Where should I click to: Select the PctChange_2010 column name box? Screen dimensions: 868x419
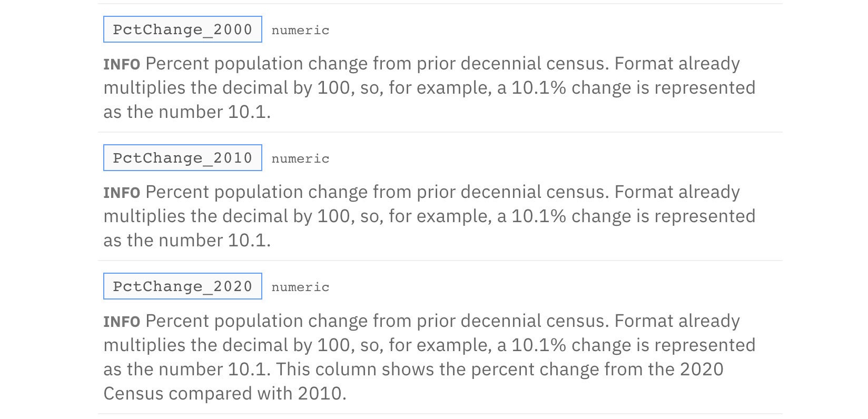[182, 158]
